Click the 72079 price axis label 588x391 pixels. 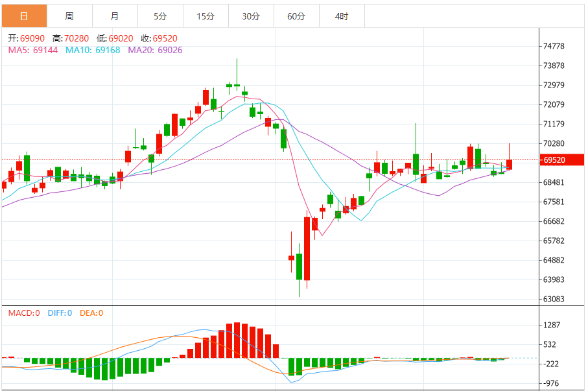554,104
